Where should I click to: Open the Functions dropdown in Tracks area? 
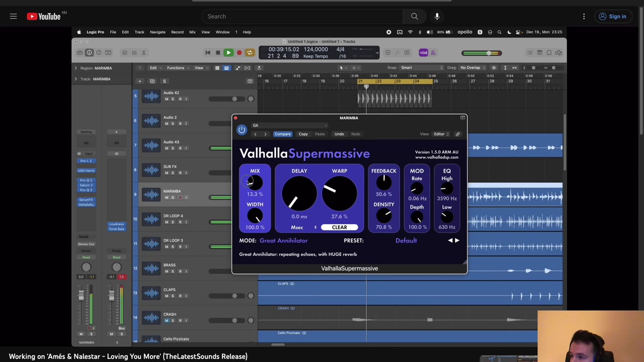[x=178, y=68]
